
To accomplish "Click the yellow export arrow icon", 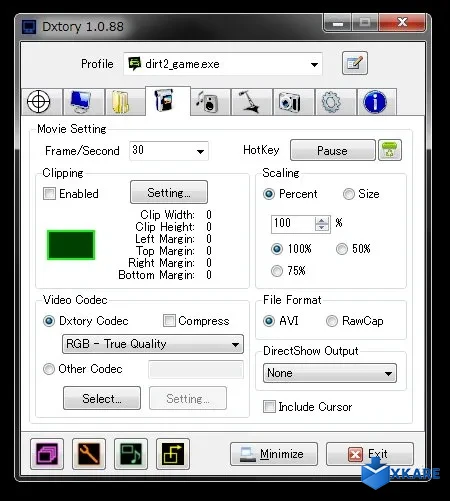I will pyautogui.click(x=173, y=454).
